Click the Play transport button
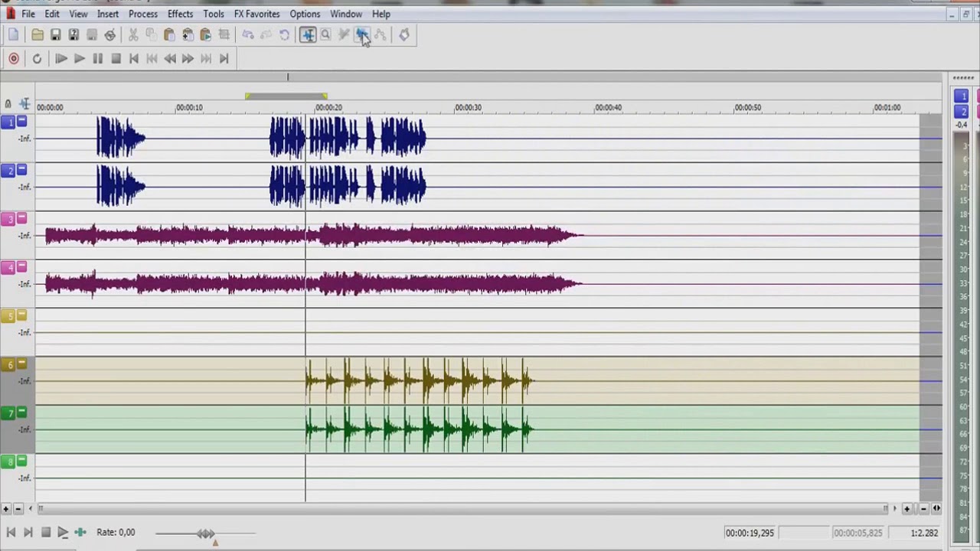 (x=80, y=59)
